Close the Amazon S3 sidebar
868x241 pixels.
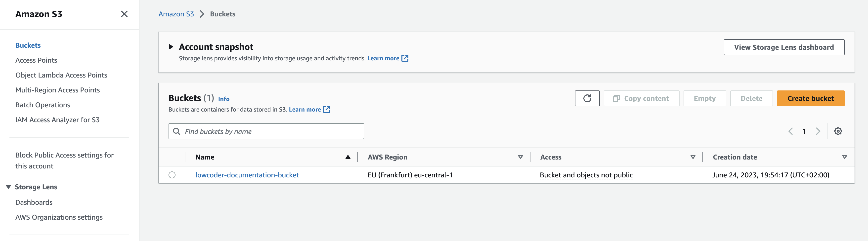[124, 14]
